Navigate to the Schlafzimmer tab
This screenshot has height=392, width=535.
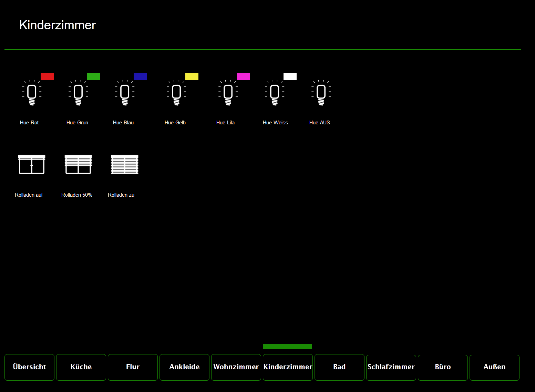point(391,367)
